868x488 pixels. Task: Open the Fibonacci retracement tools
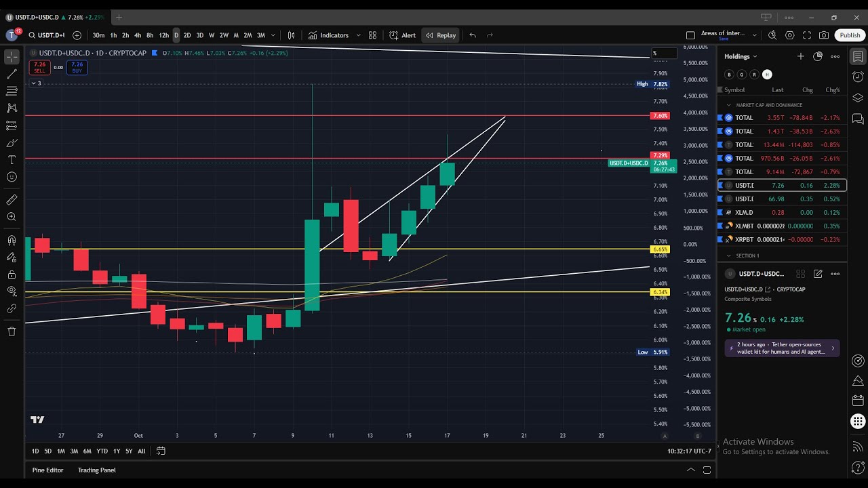(12, 91)
